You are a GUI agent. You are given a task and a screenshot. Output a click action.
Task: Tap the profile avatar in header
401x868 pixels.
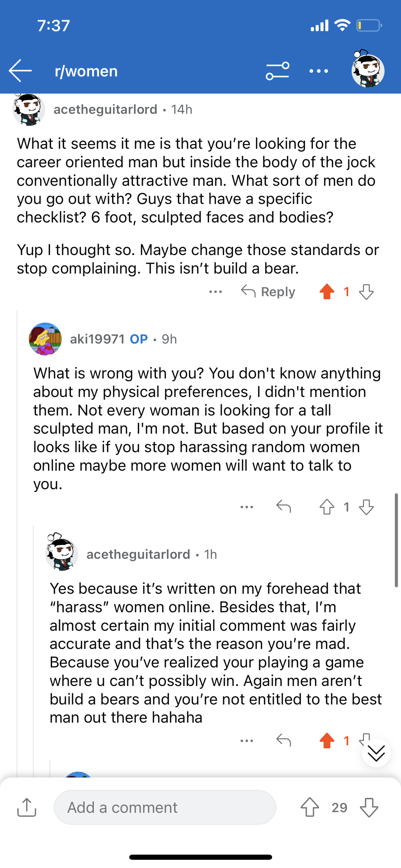click(x=368, y=70)
